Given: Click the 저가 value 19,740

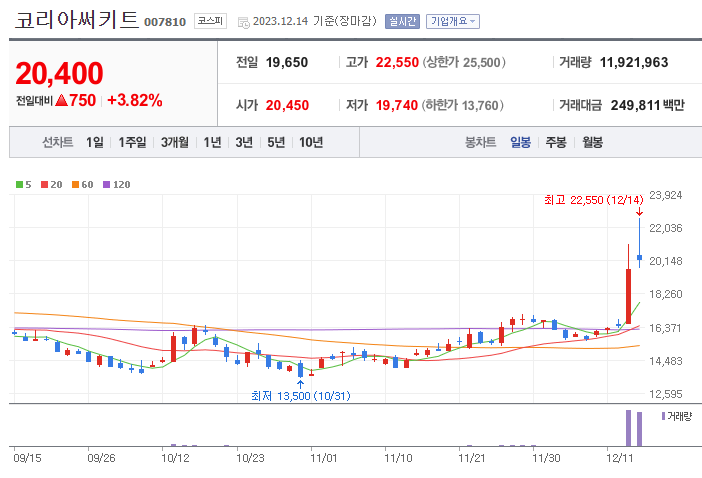Looking at the screenshot, I should (x=397, y=105).
